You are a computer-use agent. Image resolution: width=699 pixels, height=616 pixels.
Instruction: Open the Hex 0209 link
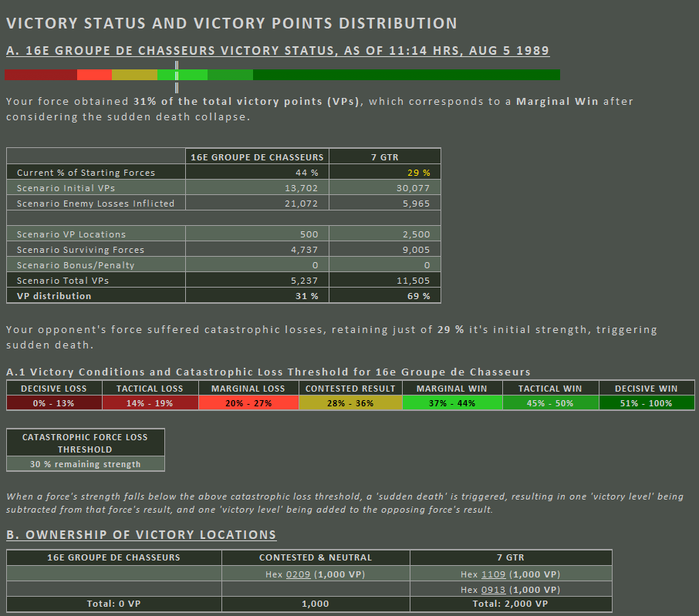click(294, 574)
